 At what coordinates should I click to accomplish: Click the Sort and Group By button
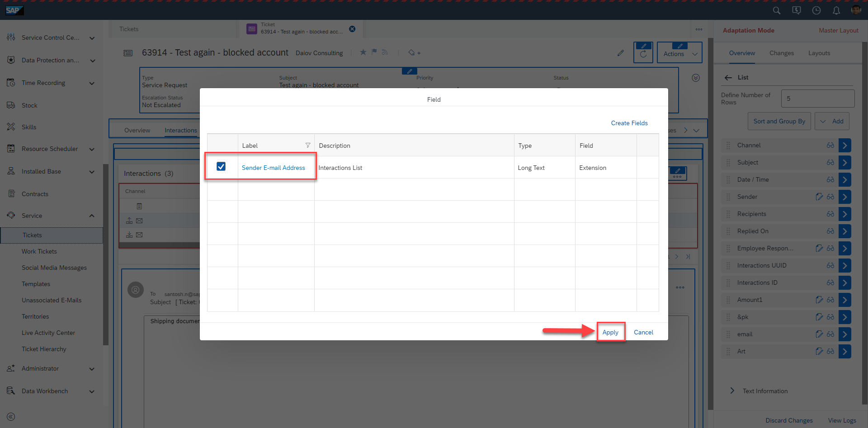point(779,121)
